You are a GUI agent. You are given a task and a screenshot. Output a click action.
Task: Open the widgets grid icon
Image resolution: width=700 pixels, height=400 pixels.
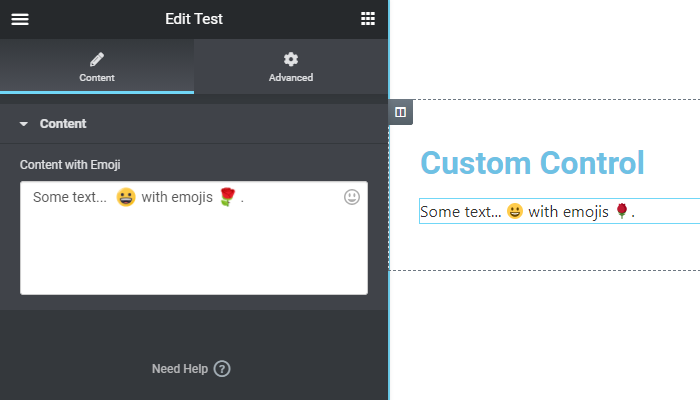tap(368, 19)
